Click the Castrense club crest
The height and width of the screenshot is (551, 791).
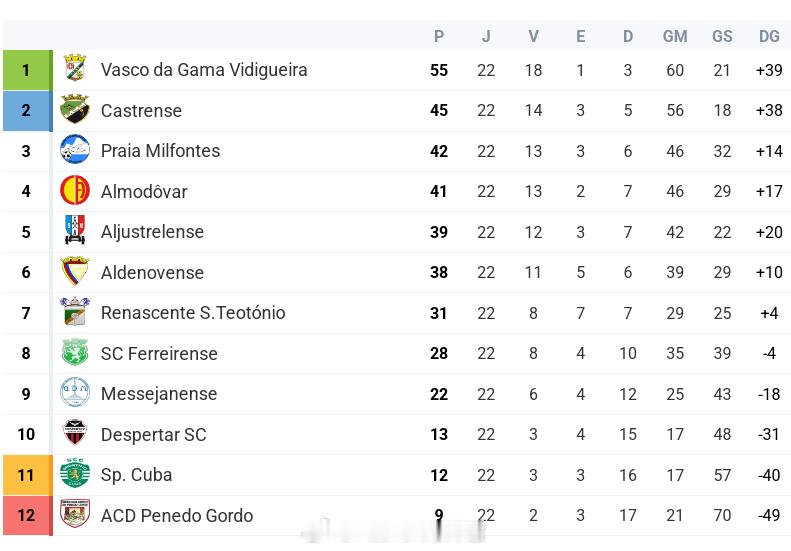[x=75, y=109]
